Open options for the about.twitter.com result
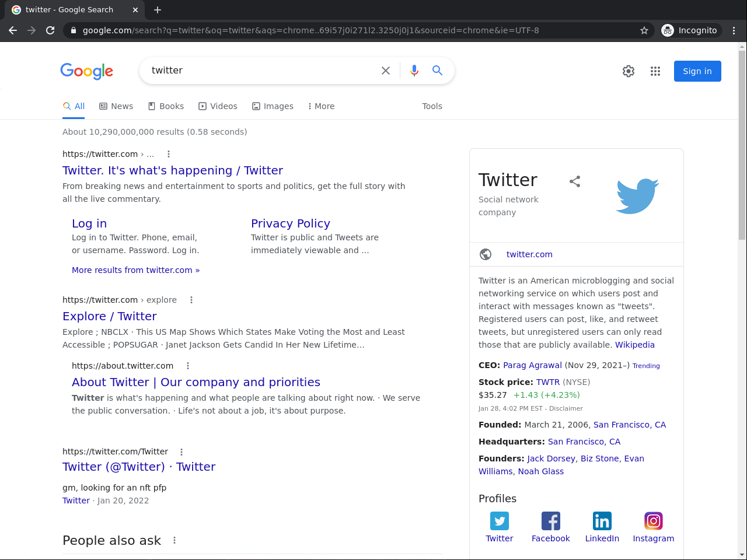Image resolution: width=747 pixels, height=560 pixels. coord(188,366)
